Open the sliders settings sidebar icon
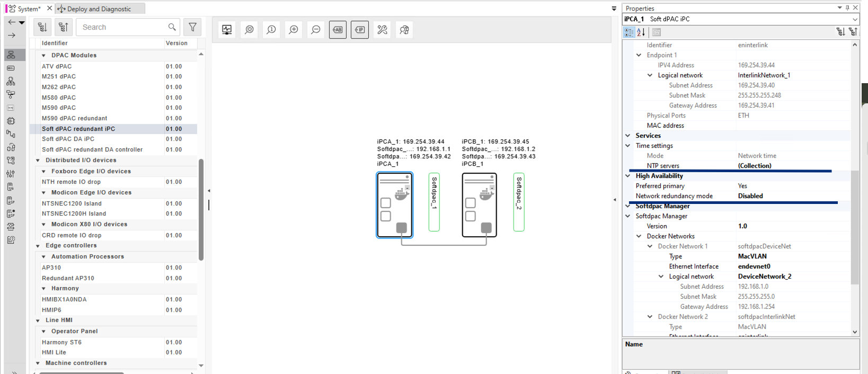This screenshot has width=868, height=374. coord(11,174)
